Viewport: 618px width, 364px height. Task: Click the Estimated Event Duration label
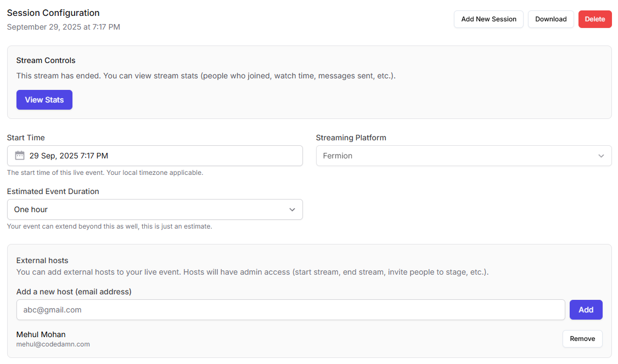click(53, 191)
